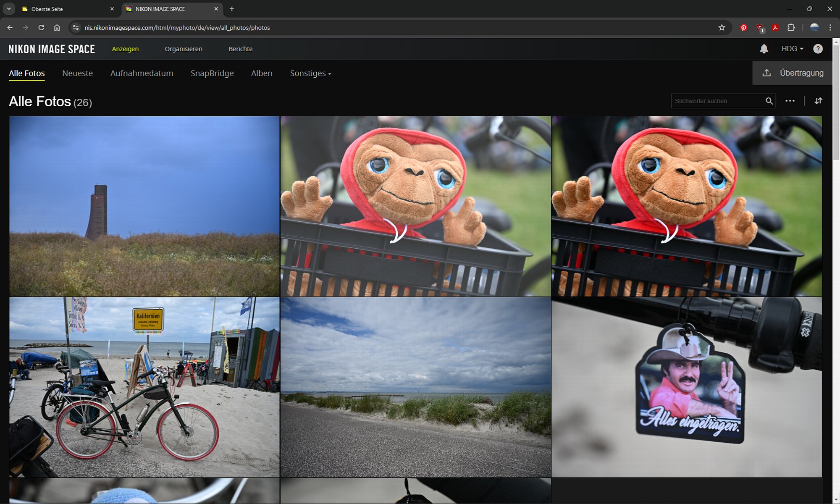Expand the HDG account dropdown
The image size is (840, 504).
pyautogui.click(x=792, y=49)
